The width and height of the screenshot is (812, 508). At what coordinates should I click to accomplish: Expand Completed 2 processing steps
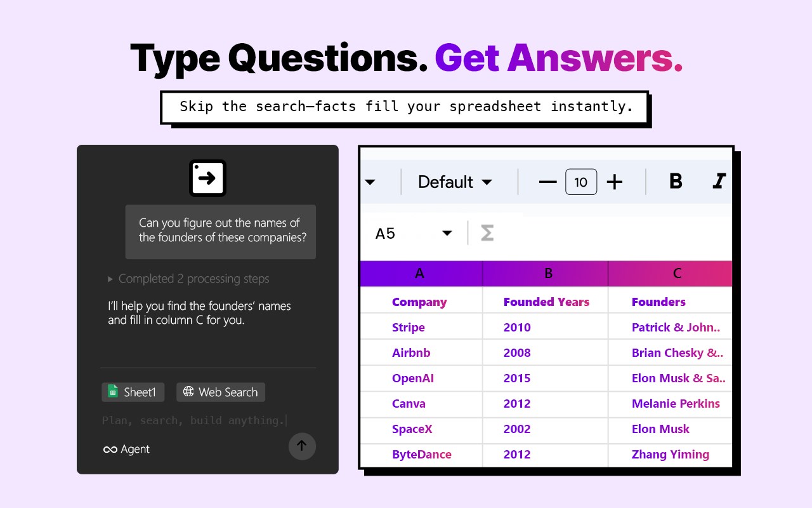188,279
